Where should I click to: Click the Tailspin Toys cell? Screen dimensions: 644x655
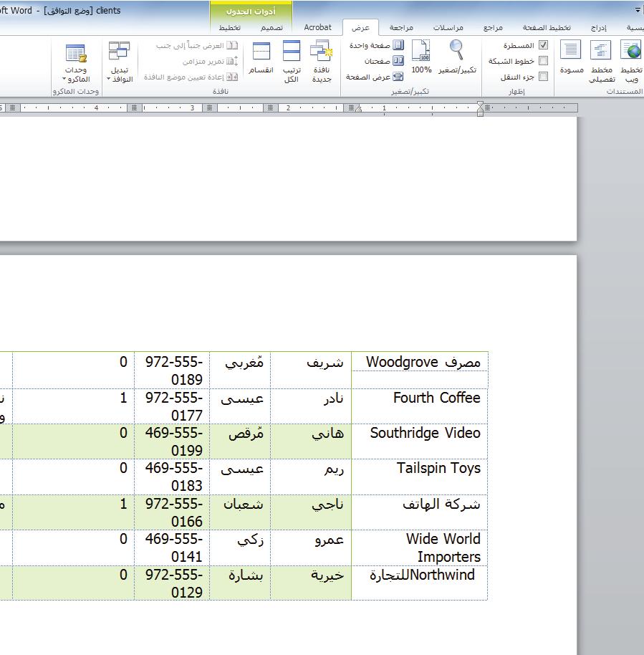[x=420, y=477]
